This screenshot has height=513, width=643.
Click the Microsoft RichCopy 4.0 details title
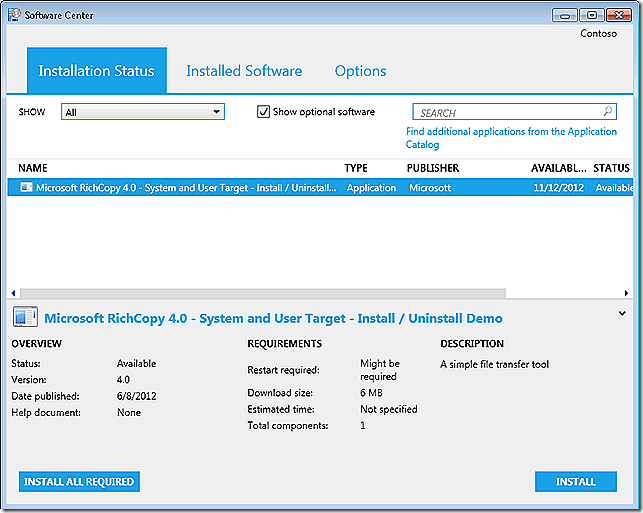pyautogui.click(x=273, y=319)
